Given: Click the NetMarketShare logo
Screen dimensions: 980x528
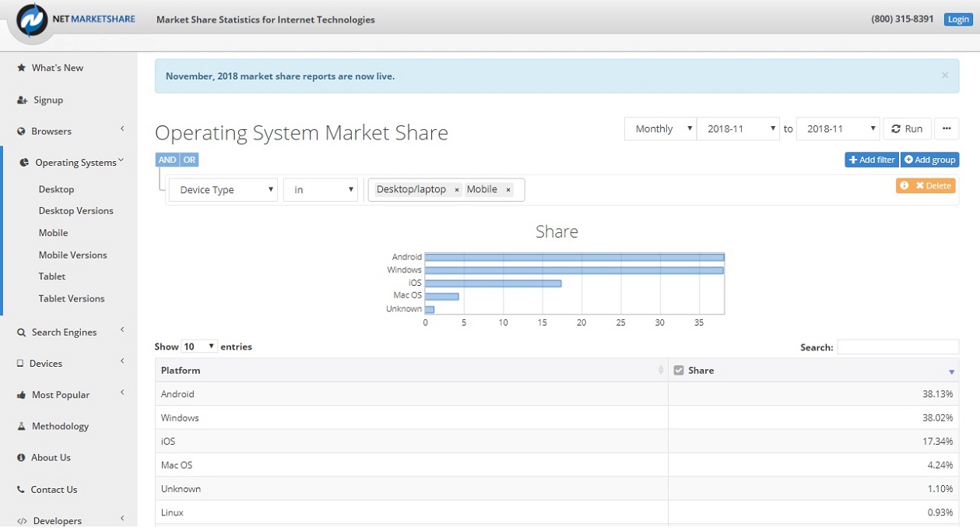Looking at the screenshot, I should pos(75,21).
